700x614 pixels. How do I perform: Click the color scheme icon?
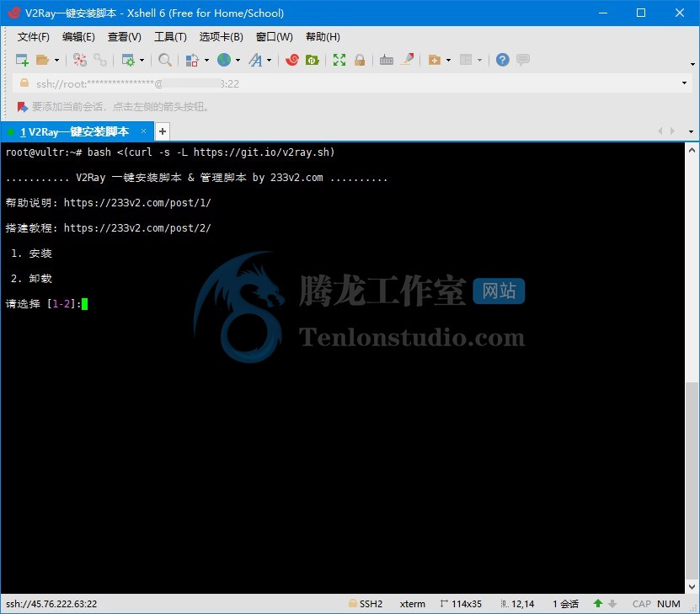pos(192,60)
